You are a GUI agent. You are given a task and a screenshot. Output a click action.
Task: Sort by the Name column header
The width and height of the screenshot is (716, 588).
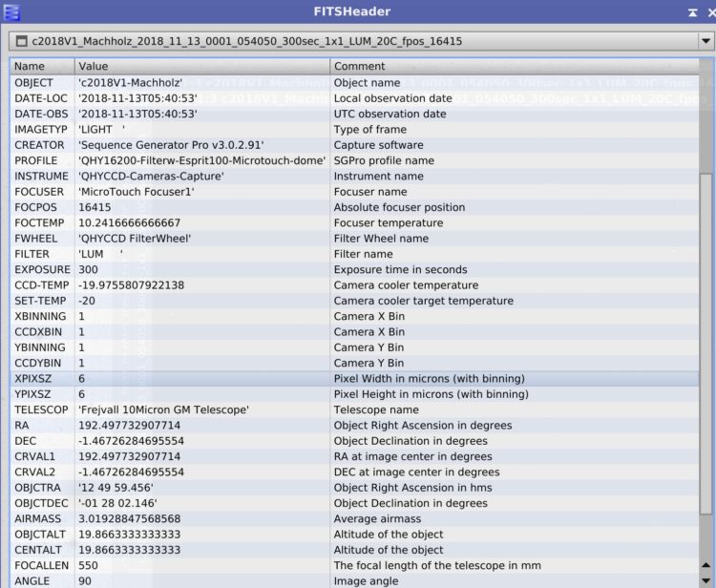coord(42,66)
